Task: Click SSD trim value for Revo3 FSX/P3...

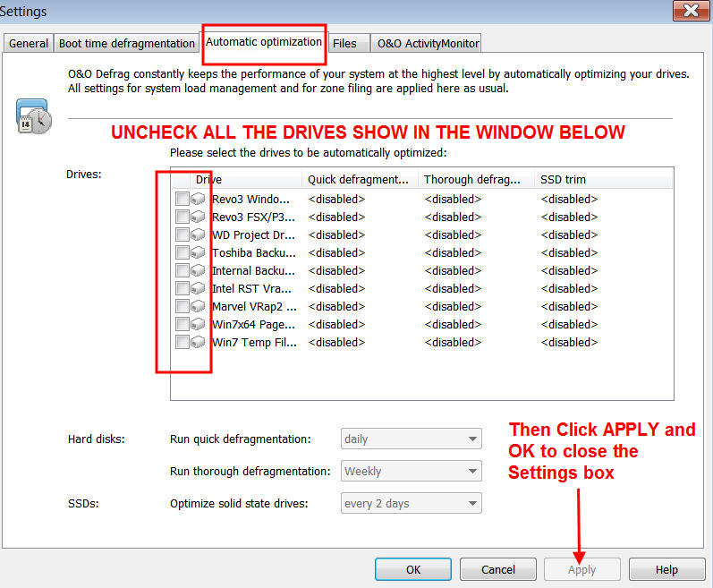Action: point(569,217)
